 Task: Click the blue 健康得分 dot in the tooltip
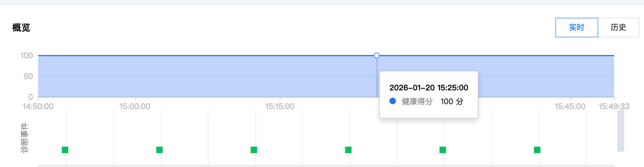[x=393, y=101]
